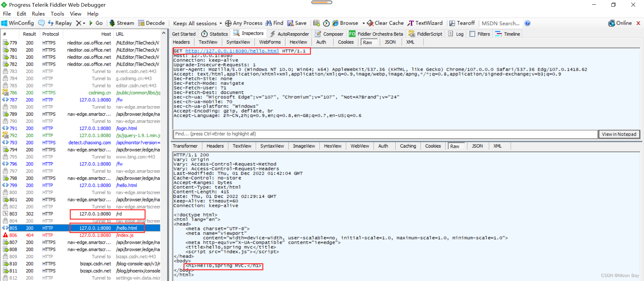Select response Transformer tab
The height and width of the screenshot is (281, 644).
[x=185, y=146]
